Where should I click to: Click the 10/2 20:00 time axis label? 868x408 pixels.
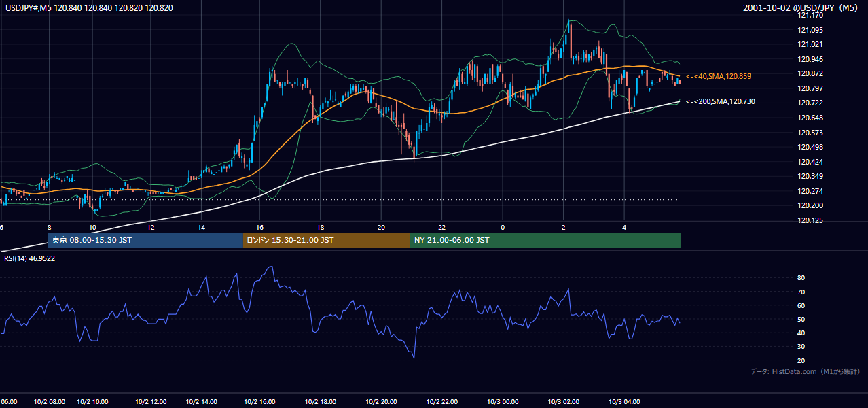click(x=381, y=401)
